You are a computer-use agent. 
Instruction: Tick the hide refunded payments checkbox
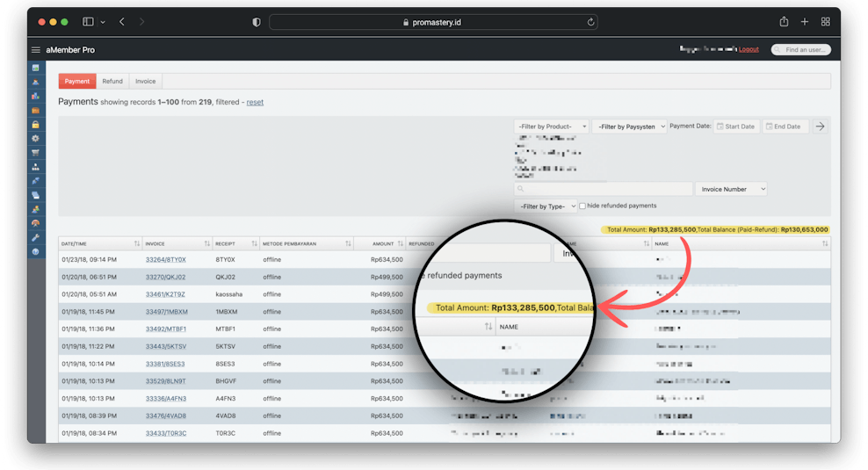582,206
